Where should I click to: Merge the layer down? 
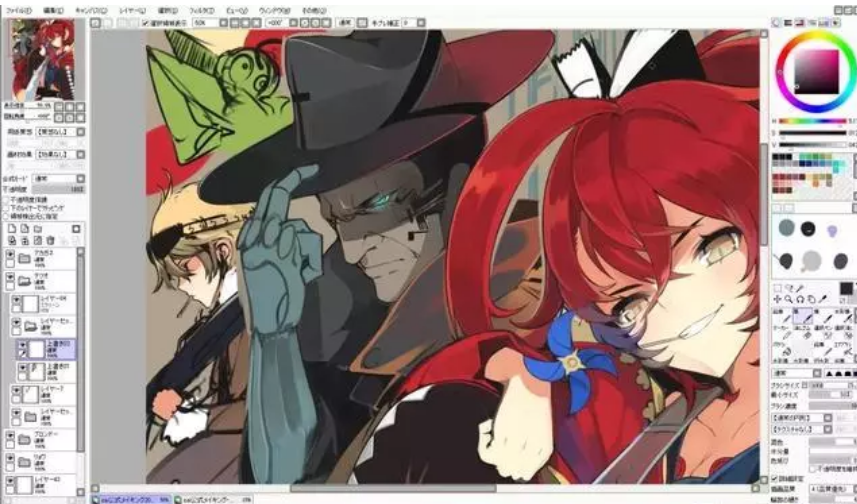25,241
